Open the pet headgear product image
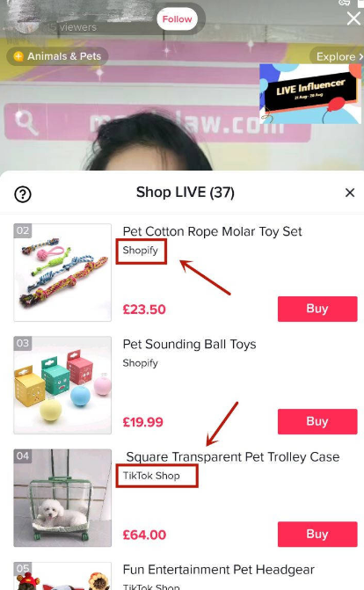This screenshot has width=364, height=590. coord(62,576)
